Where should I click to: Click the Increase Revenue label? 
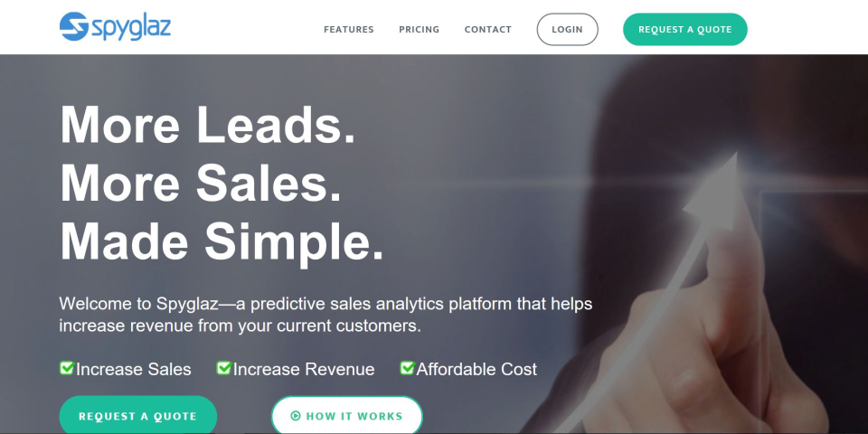(304, 369)
